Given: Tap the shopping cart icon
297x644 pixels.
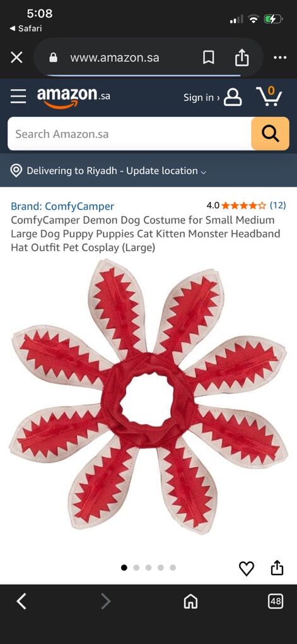Looking at the screenshot, I should coord(269,97).
